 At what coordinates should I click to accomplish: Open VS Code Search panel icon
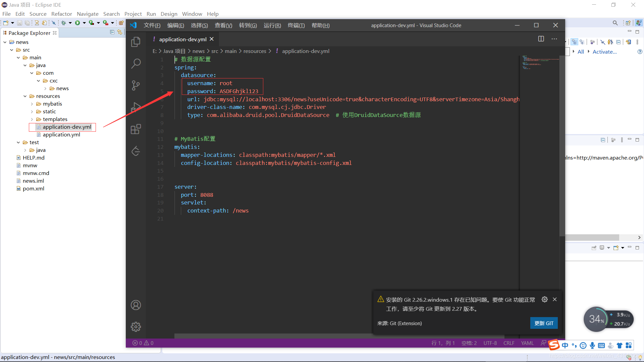(136, 63)
